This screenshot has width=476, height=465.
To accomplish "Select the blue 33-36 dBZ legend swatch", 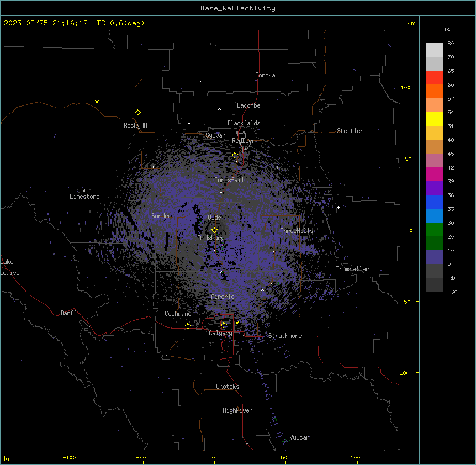I will (x=434, y=202).
